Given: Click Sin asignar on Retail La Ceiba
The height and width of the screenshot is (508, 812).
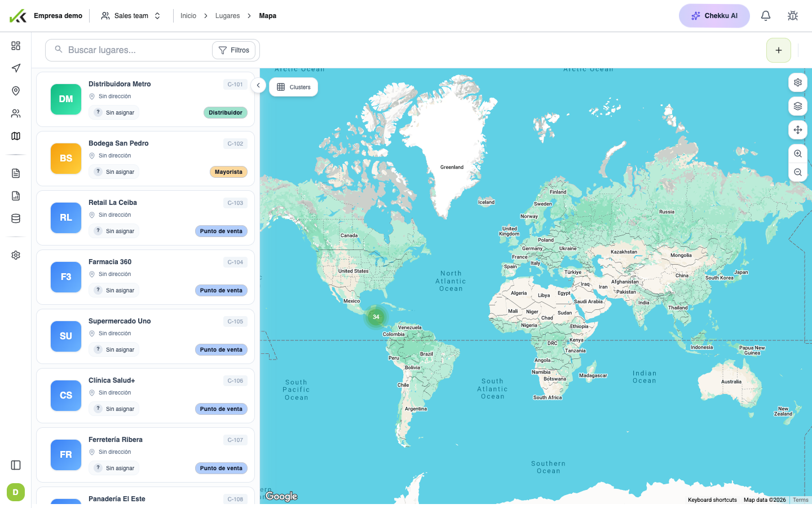Looking at the screenshot, I should tap(114, 231).
